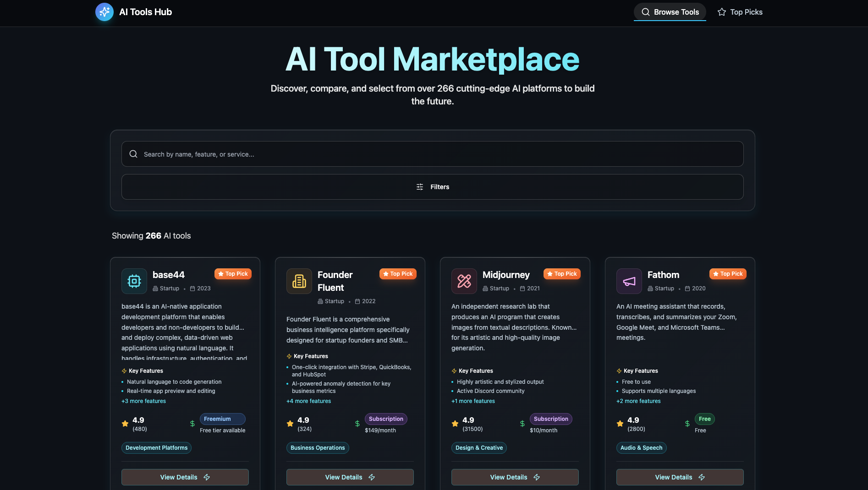Open the Fathom card title

click(x=663, y=275)
